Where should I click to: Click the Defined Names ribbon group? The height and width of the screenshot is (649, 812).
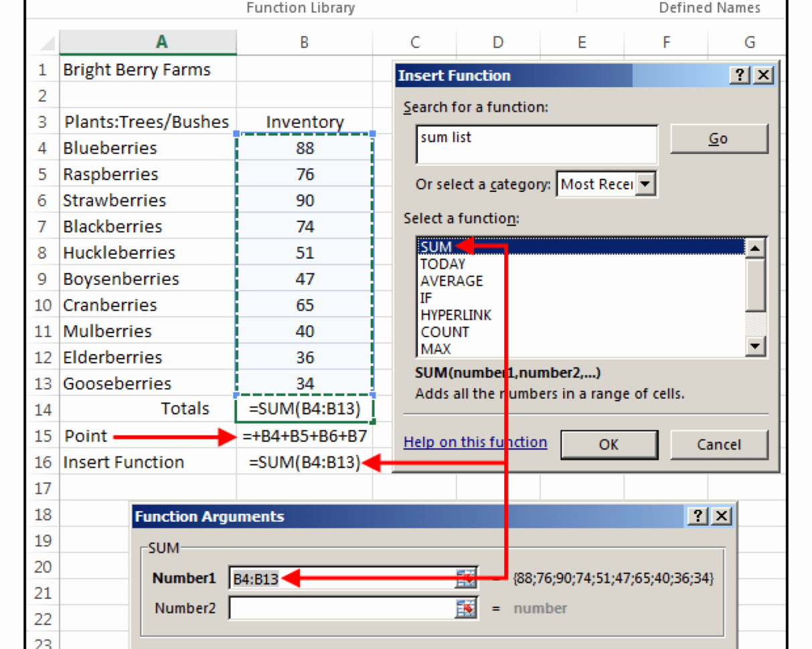click(709, 8)
